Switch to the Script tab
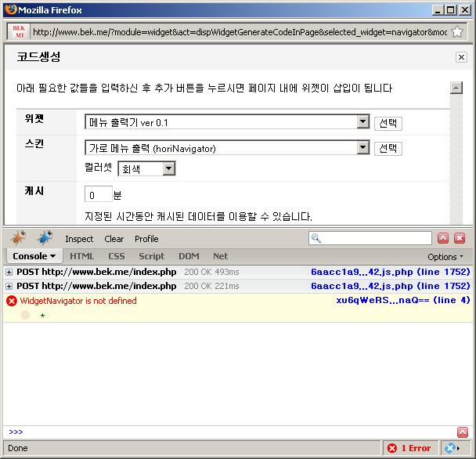The height and width of the screenshot is (459, 476). coord(151,256)
